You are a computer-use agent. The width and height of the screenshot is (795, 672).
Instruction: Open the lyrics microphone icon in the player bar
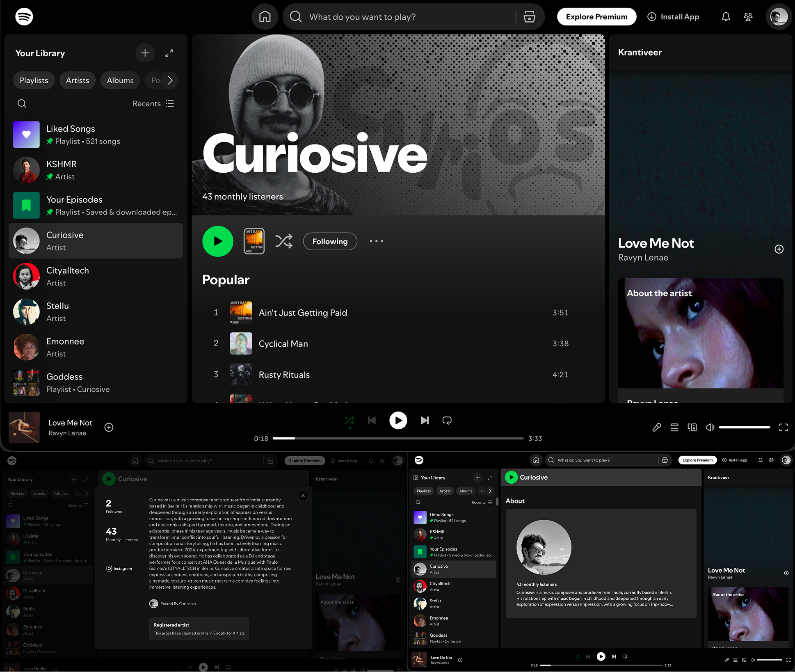(656, 427)
